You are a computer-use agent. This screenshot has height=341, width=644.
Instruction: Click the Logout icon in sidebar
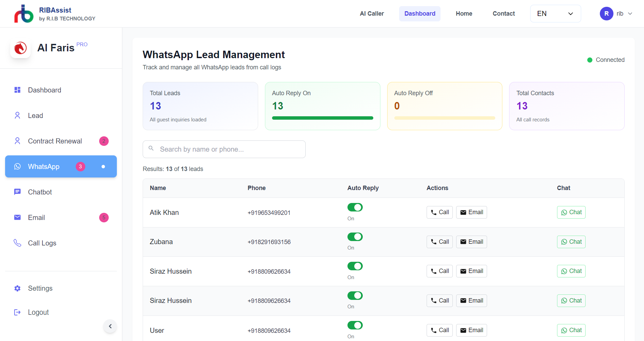click(17, 312)
